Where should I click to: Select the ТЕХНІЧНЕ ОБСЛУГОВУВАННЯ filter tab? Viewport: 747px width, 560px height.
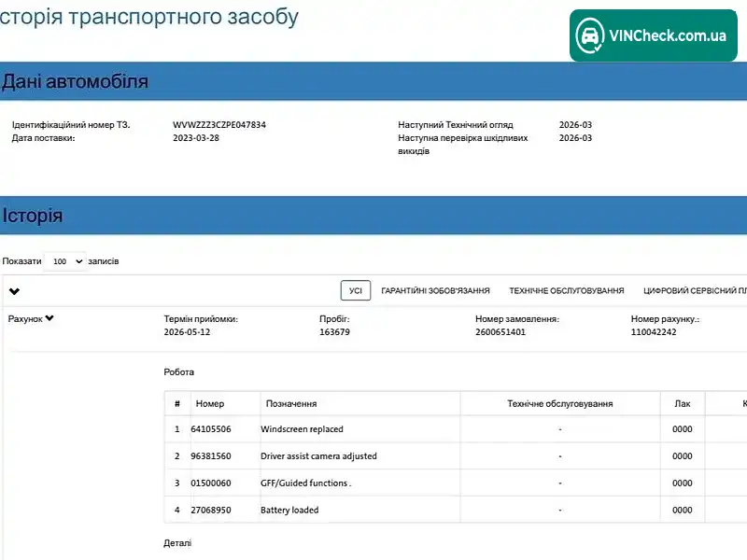(x=567, y=290)
